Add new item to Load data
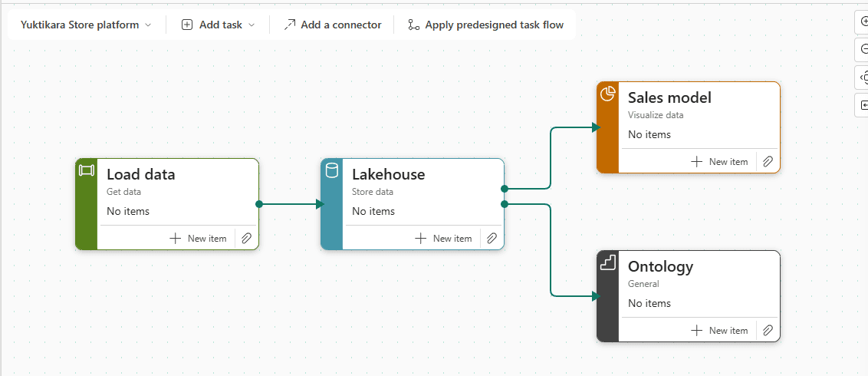The height and width of the screenshot is (376, 868). click(x=198, y=239)
